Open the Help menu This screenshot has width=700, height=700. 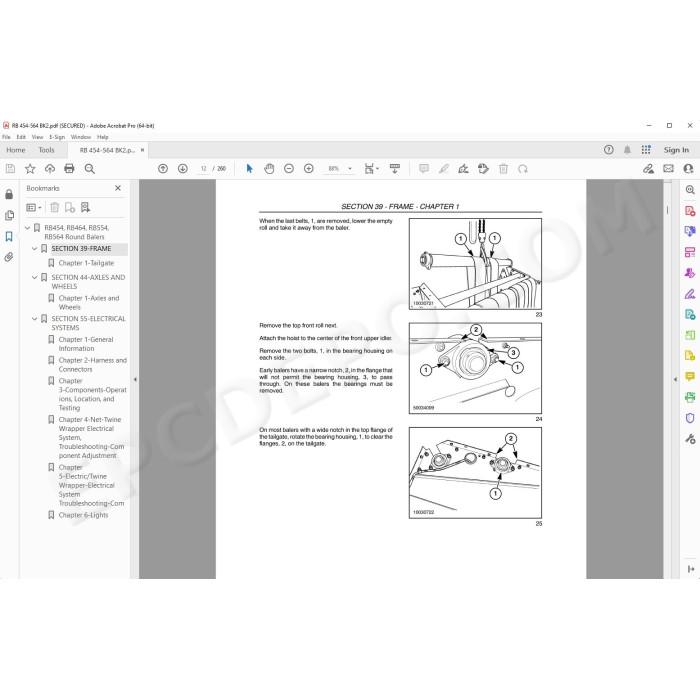coord(103,137)
